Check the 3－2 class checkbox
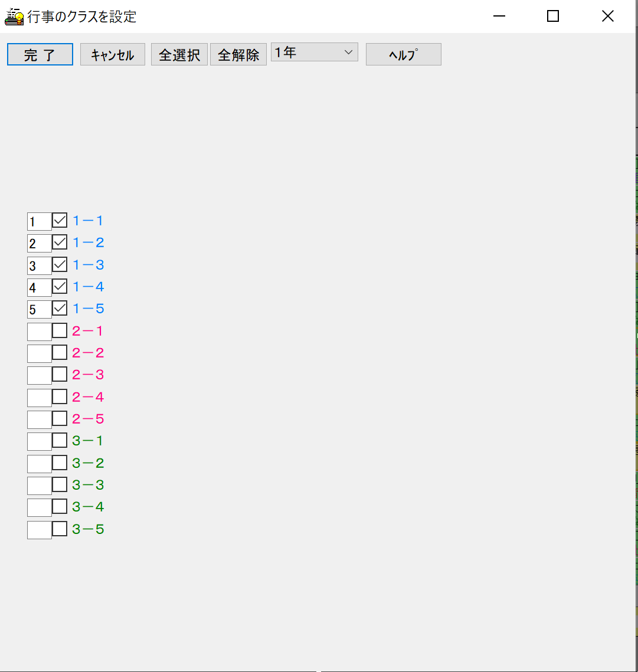The image size is (638, 672). [x=60, y=463]
